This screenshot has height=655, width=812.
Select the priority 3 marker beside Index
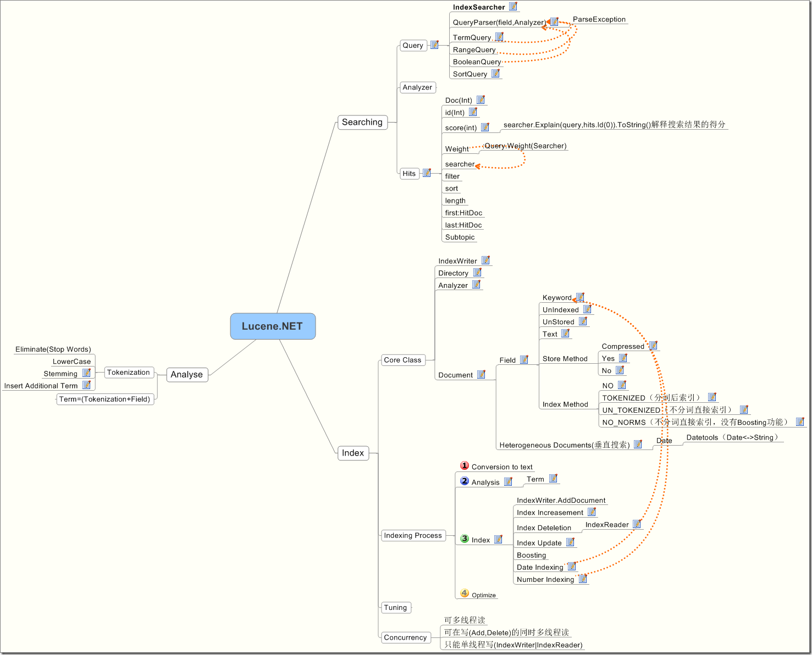(465, 539)
